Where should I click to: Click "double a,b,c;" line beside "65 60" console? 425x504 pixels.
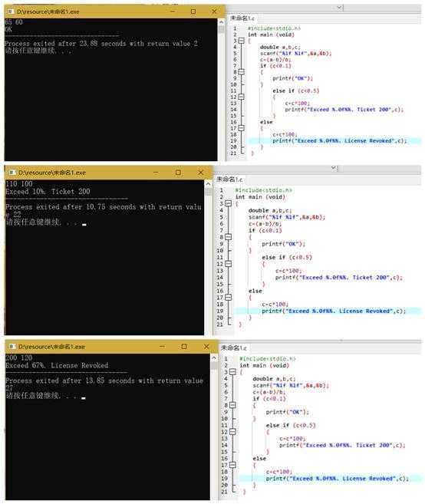pyautogui.click(x=280, y=47)
